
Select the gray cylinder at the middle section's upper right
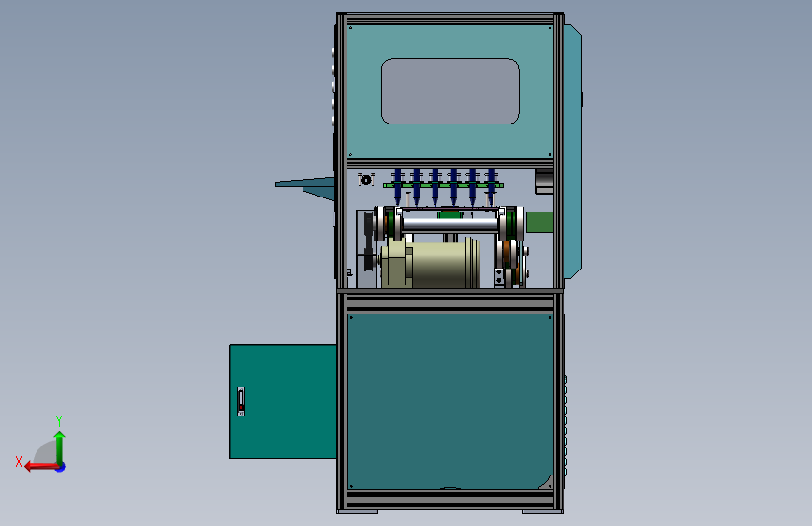point(544,182)
